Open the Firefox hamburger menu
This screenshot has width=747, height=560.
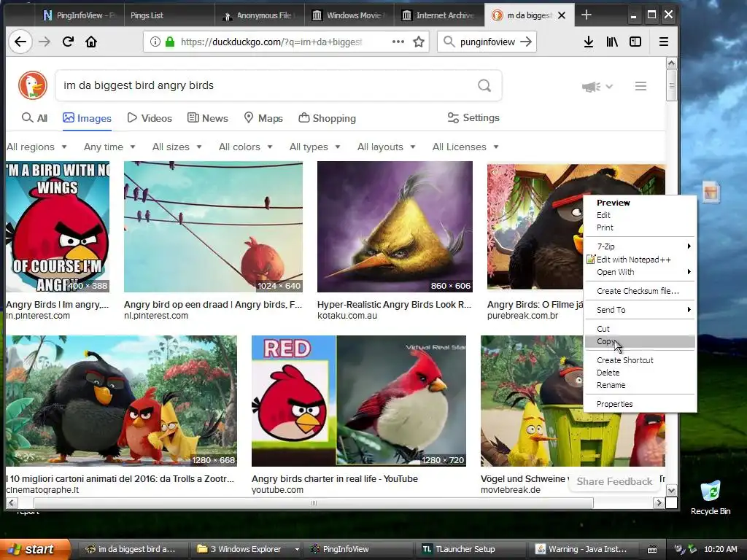pos(664,42)
